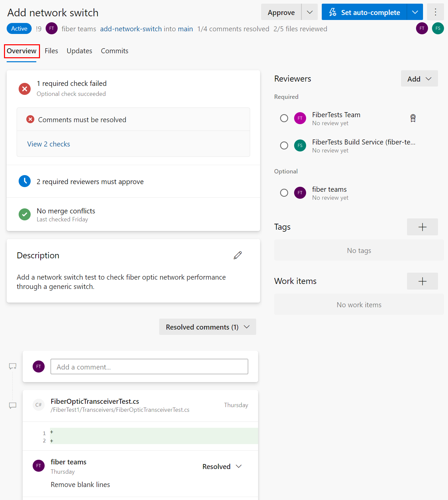
Task: Open the Resolved status dropdown on fiber teams comment
Action: pyautogui.click(x=239, y=466)
